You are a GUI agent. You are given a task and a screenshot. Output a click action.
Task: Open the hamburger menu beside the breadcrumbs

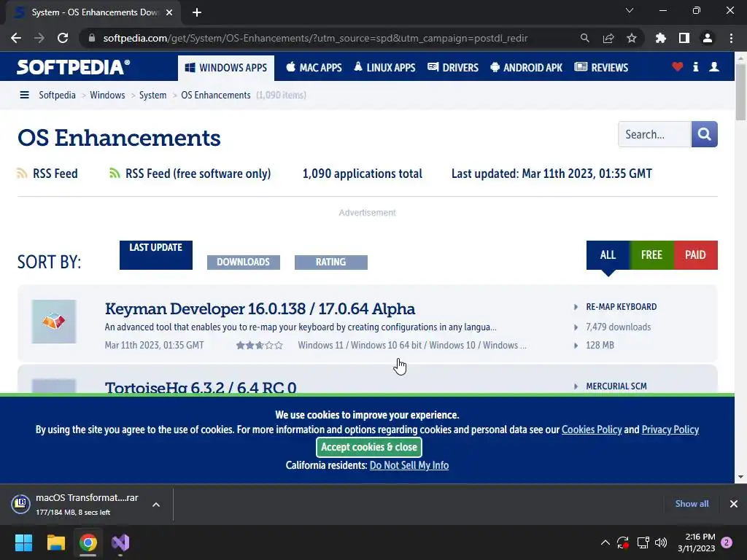(24, 96)
